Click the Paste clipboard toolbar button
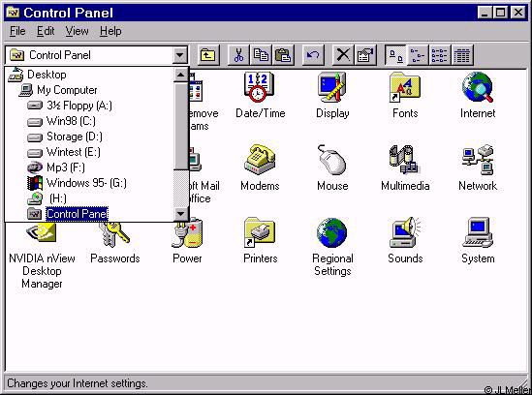532x395 pixels. (x=283, y=55)
